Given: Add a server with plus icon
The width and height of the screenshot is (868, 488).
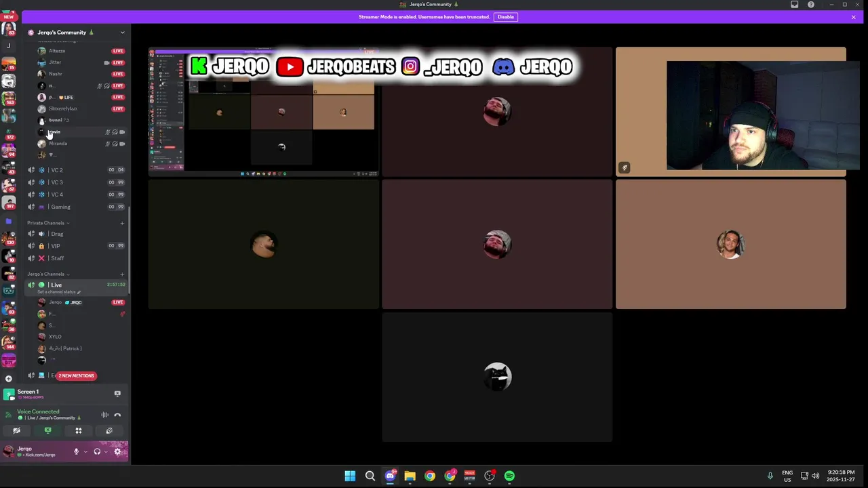Looking at the screenshot, I should point(8,378).
